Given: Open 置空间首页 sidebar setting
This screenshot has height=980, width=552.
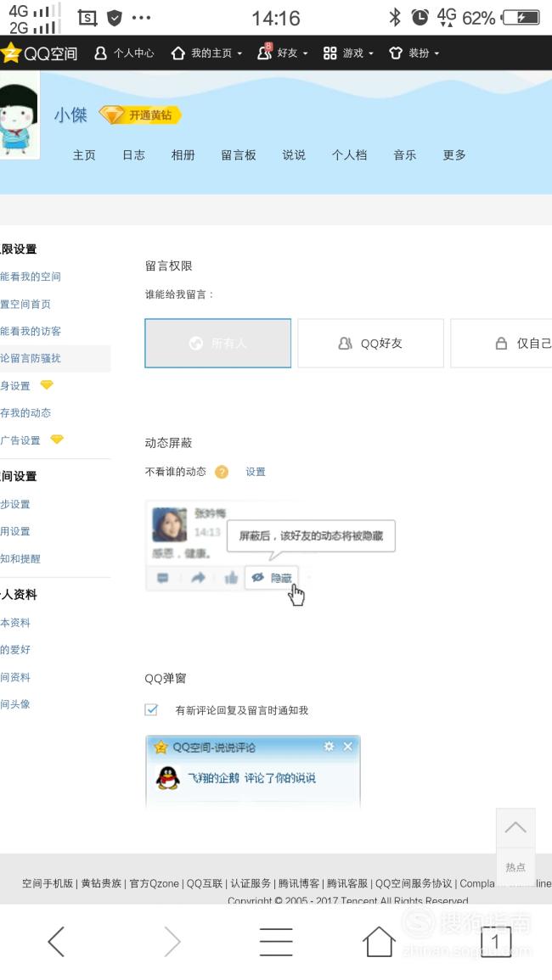Looking at the screenshot, I should [25, 305].
